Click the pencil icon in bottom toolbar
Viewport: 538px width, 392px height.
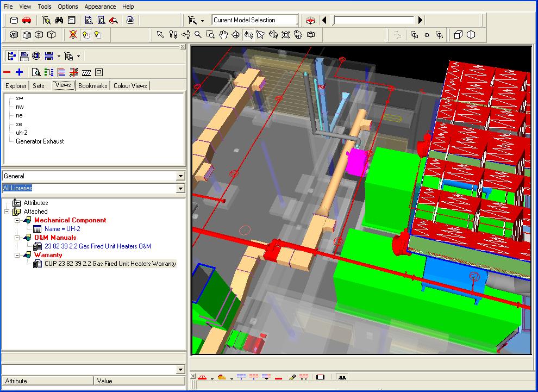coord(292,377)
